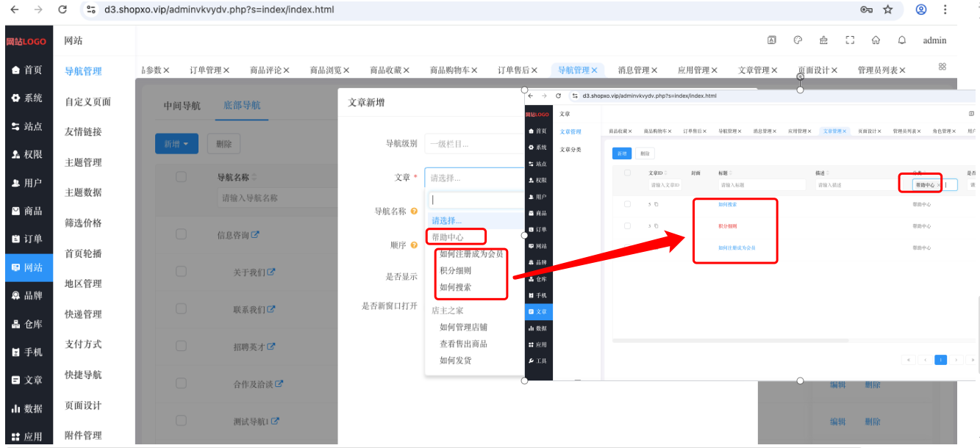This screenshot has height=448, width=980.
Task: Click the external link icon beside 关于我们
Action: (x=271, y=272)
